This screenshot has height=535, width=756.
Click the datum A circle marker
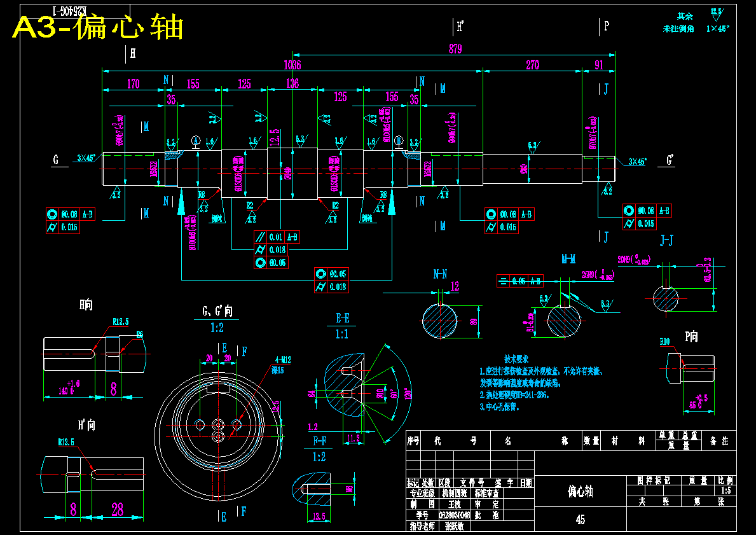[196, 141]
